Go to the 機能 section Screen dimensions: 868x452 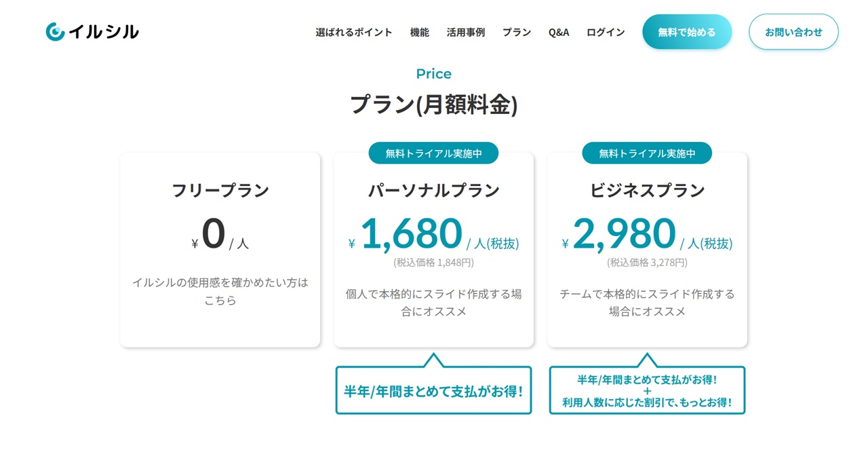click(x=420, y=32)
